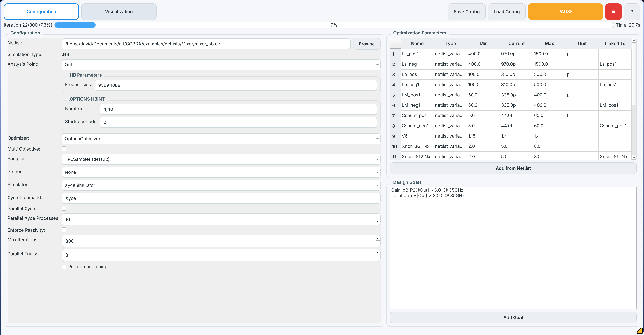This screenshot has width=644, height=335.
Task: Select the Lp_pos1 name cell
Action: [x=417, y=75]
